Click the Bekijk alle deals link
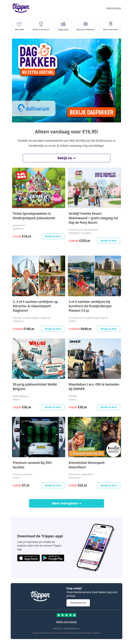The height and width of the screenshot is (644, 133). click(x=114, y=8)
